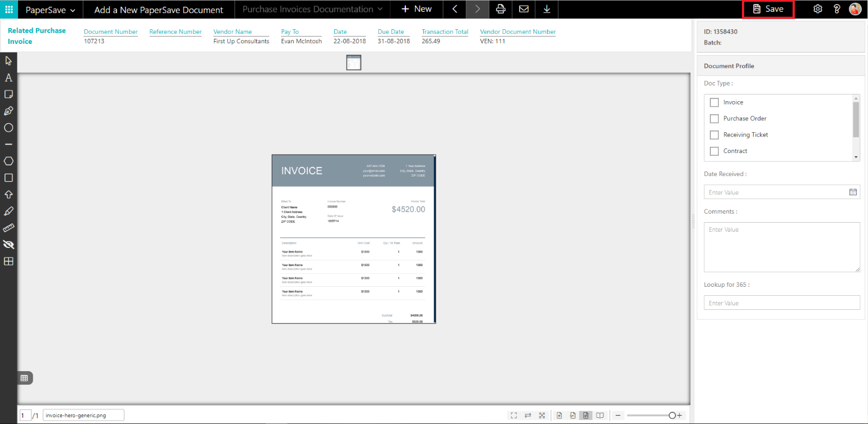Expand the Purchase Invoices Documentation dropdown
The height and width of the screenshot is (424, 868).
(x=312, y=9)
